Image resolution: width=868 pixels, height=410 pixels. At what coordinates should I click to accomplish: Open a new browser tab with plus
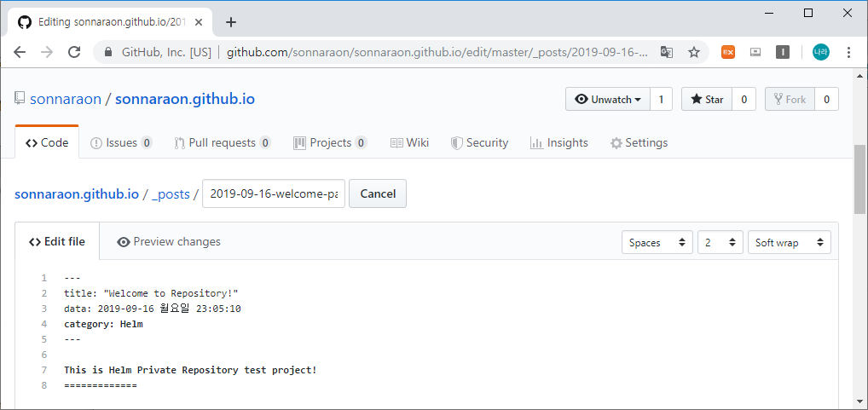coord(231,22)
